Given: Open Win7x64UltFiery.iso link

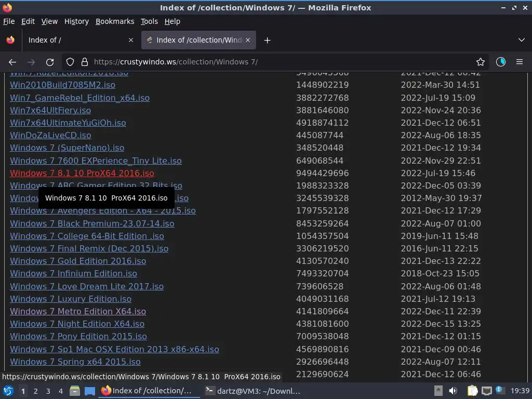Looking at the screenshot, I should coord(50,110).
